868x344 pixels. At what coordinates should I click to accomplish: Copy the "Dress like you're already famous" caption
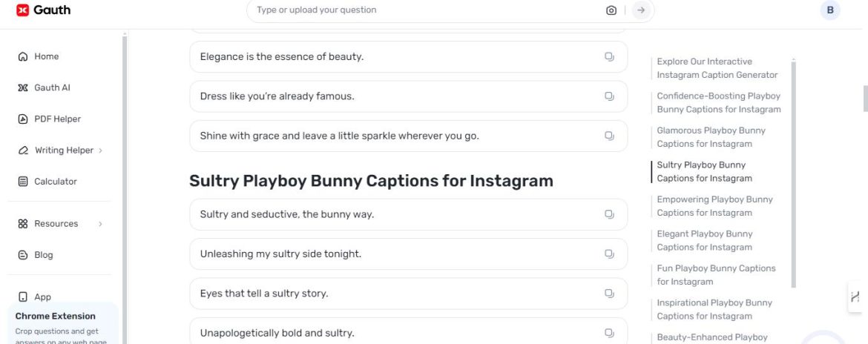coord(609,96)
